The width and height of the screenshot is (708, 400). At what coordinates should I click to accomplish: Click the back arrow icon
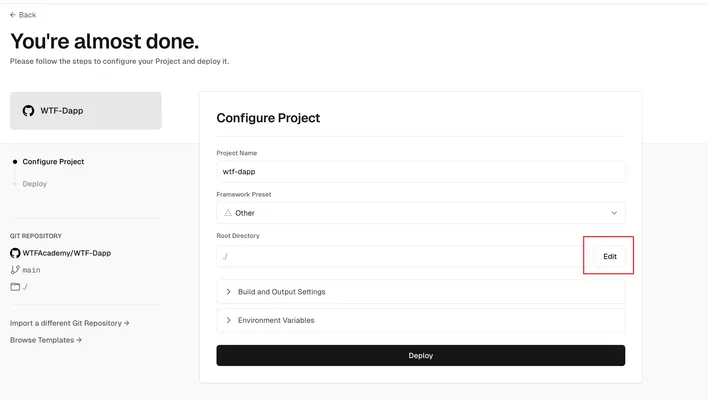coord(13,15)
